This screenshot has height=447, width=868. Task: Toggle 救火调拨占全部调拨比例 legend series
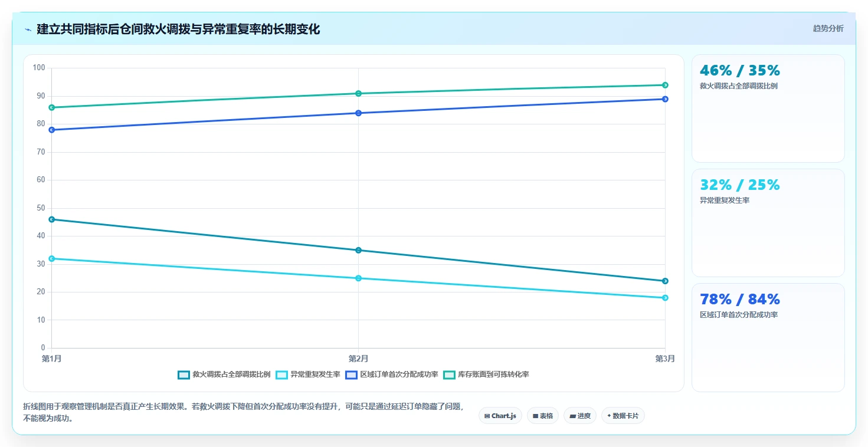tap(224, 374)
